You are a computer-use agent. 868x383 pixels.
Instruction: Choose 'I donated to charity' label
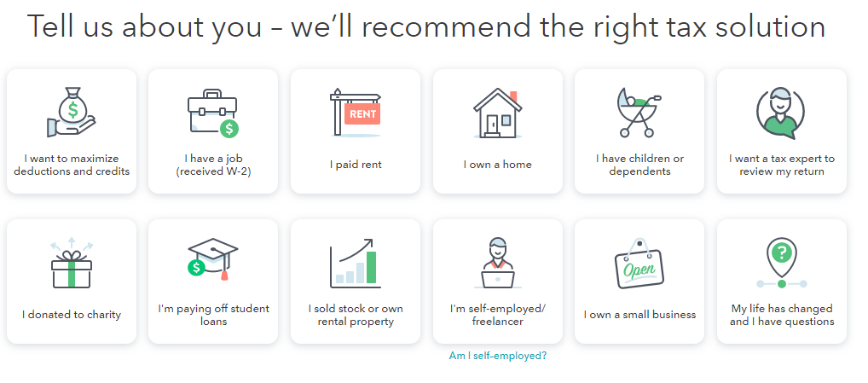[72, 315]
